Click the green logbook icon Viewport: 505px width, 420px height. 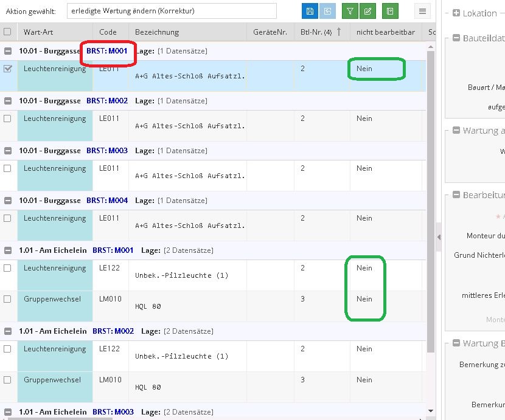point(390,11)
